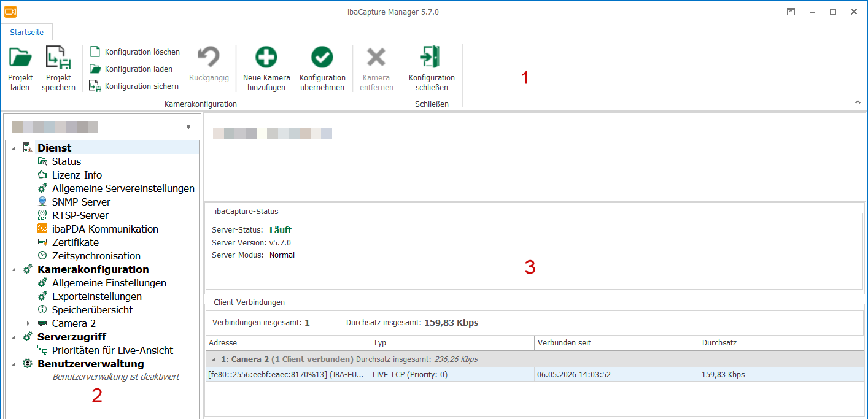Open Zertifikate in the tree
This screenshot has height=419, width=868.
pos(76,242)
